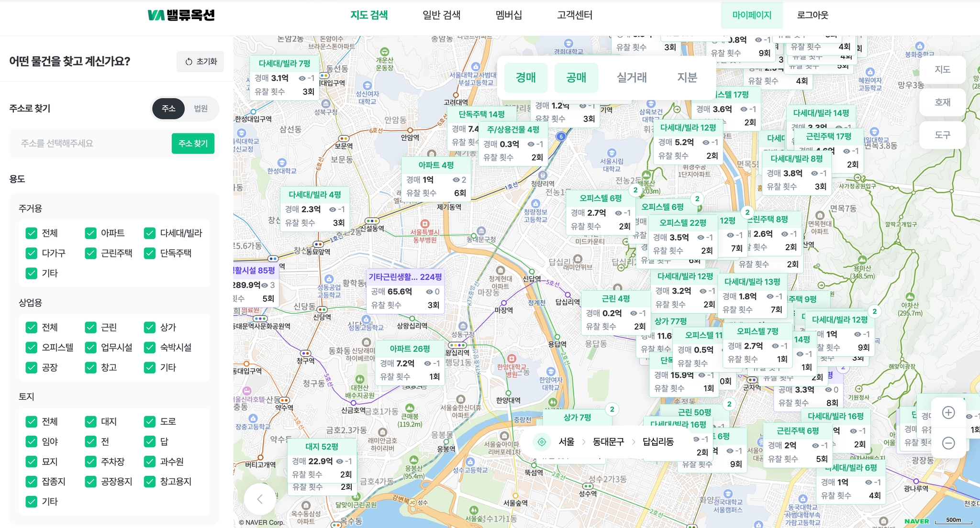Open 일반 검색 menu item
The height and width of the screenshot is (528, 980).
pos(441,15)
